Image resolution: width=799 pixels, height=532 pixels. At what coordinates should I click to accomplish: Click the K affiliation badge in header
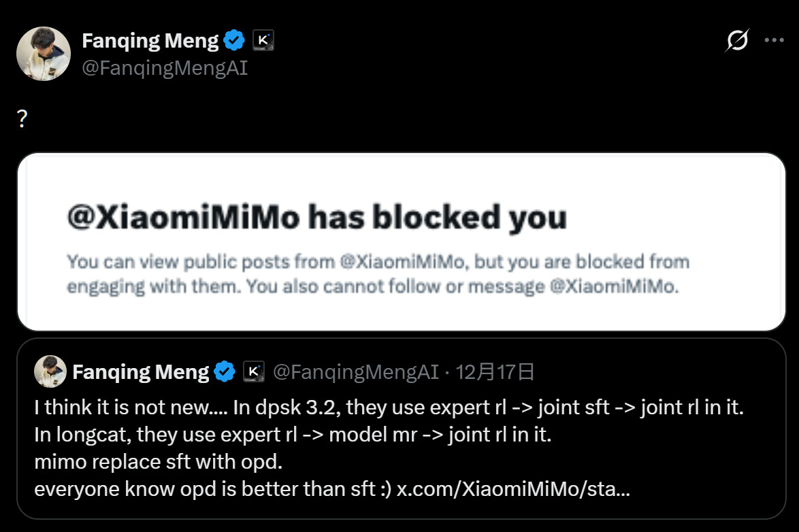tap(263, 40)
